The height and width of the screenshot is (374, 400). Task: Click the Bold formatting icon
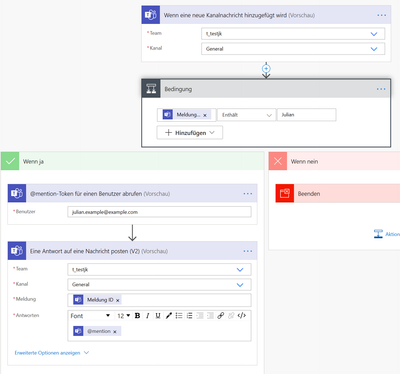coord(137,316)
